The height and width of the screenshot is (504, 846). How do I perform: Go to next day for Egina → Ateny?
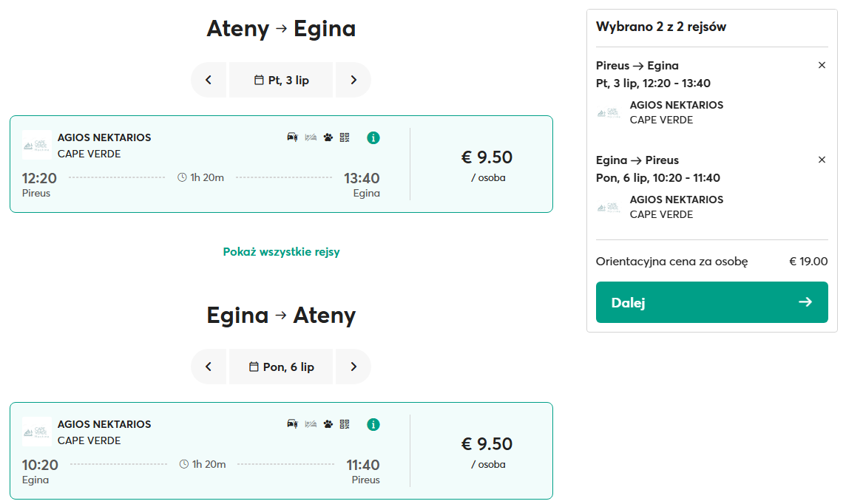(x=353, y=367)
